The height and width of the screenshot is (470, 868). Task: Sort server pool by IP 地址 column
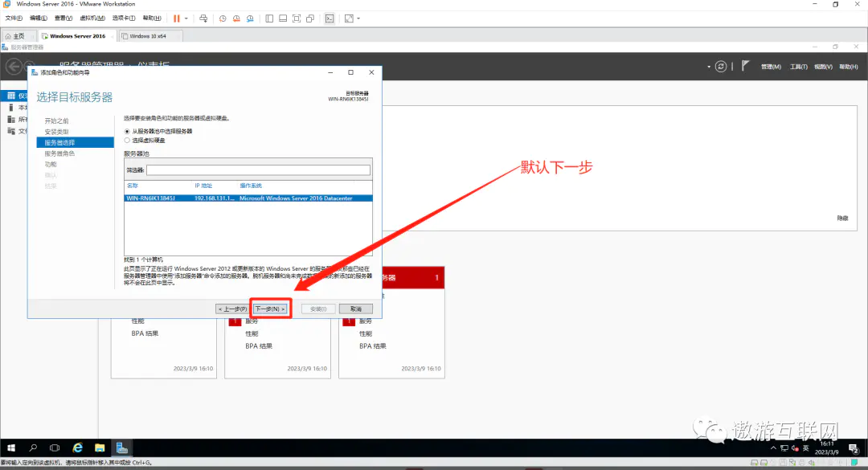tap(203, 186)
